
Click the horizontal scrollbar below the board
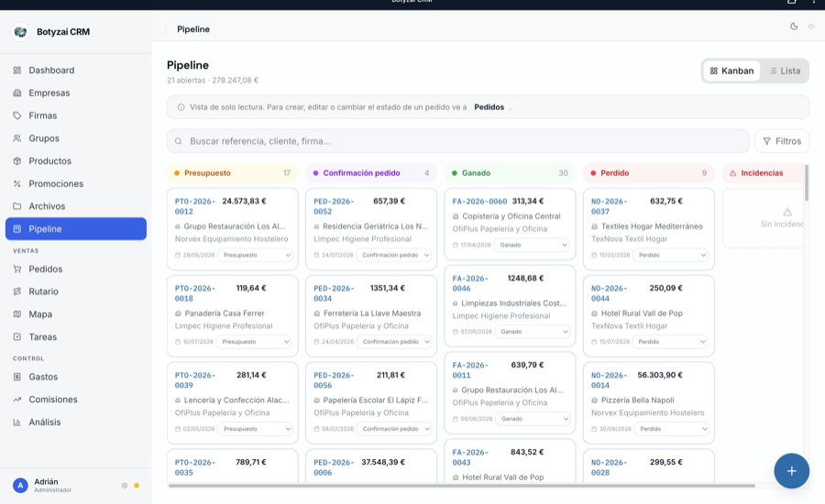461,486
